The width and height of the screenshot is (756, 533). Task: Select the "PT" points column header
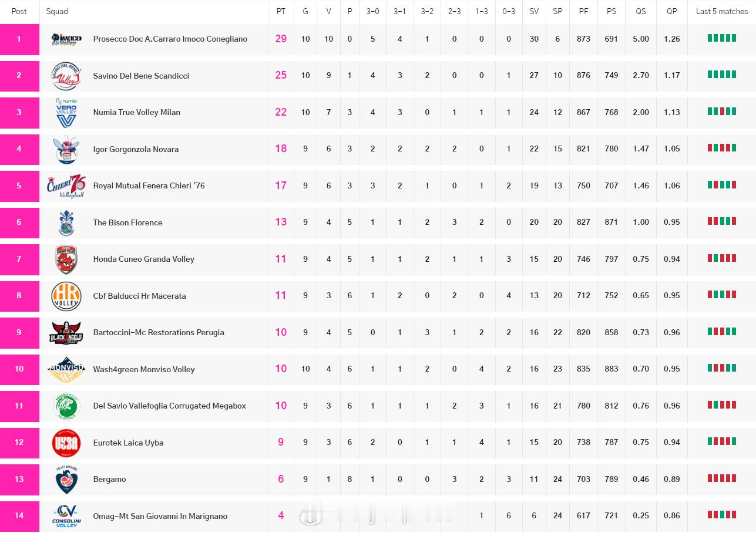tap(281, 11)
